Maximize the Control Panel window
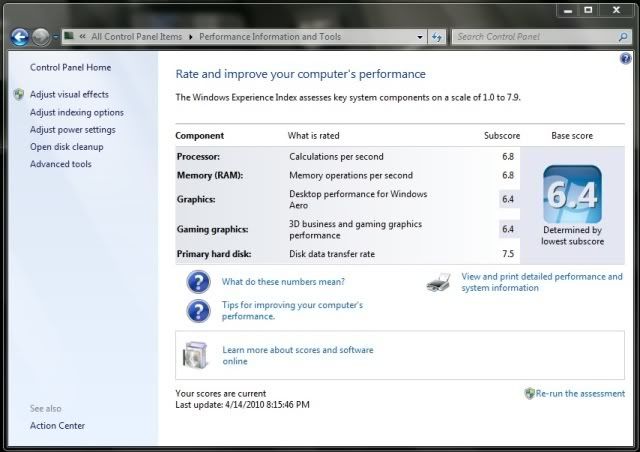 588,11
